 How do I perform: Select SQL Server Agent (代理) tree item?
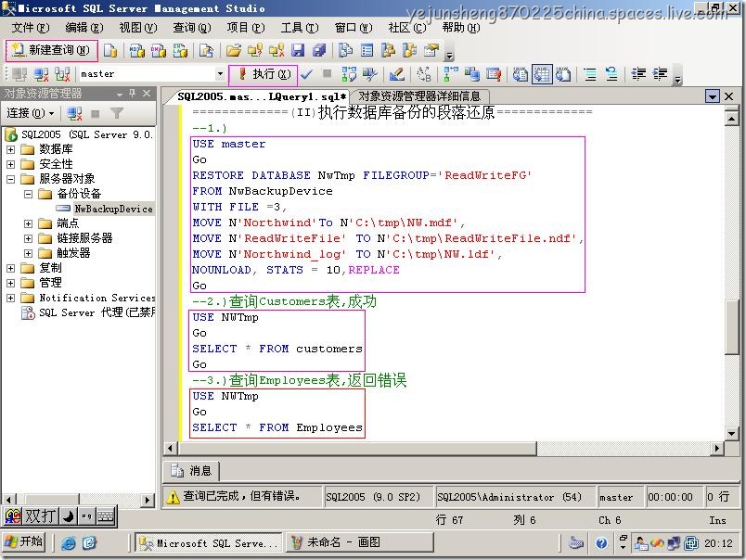click(96, 312)
